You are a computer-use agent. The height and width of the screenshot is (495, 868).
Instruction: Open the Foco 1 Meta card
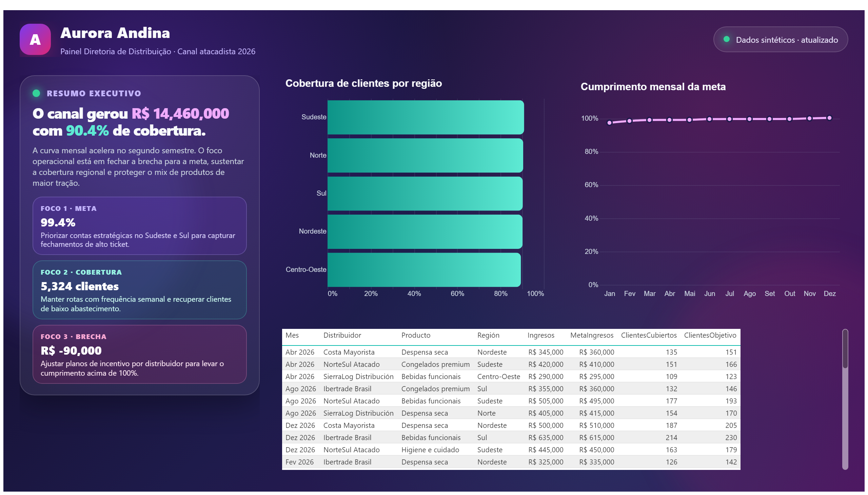(139, 226)
